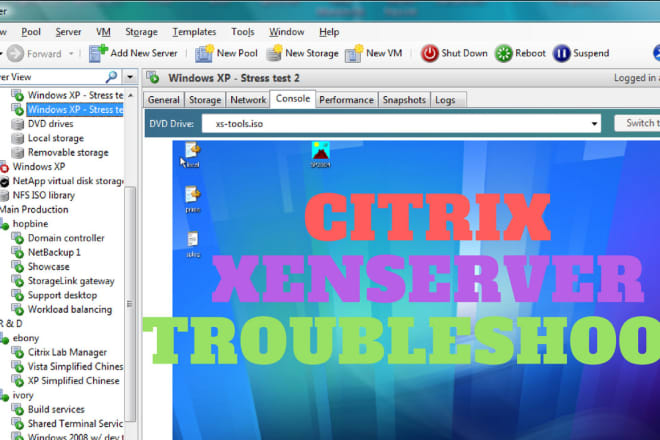Screen dimensions: 660x440
Task: Select Main Production pool in tree
Action: (34, 210)
